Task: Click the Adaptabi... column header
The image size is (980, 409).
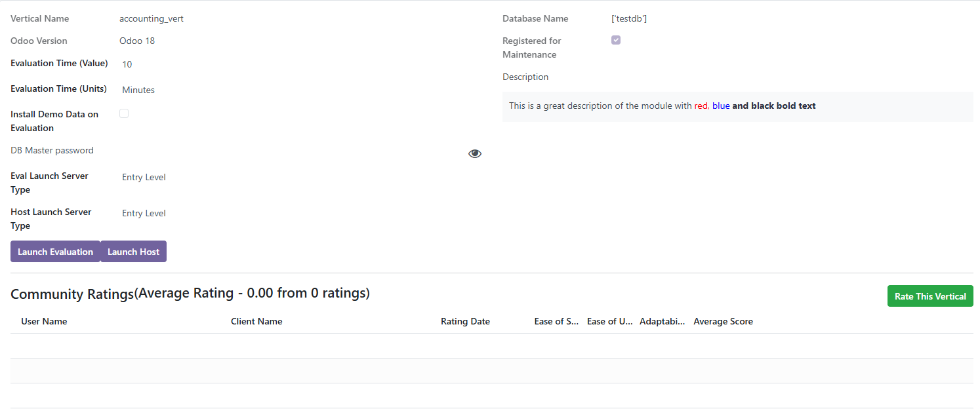Action: [x=663, y=321]
